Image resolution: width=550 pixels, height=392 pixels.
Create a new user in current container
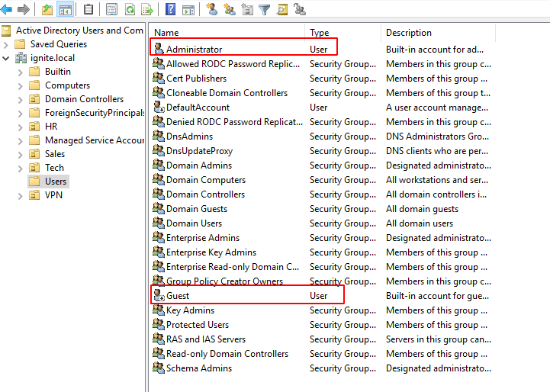211,9
